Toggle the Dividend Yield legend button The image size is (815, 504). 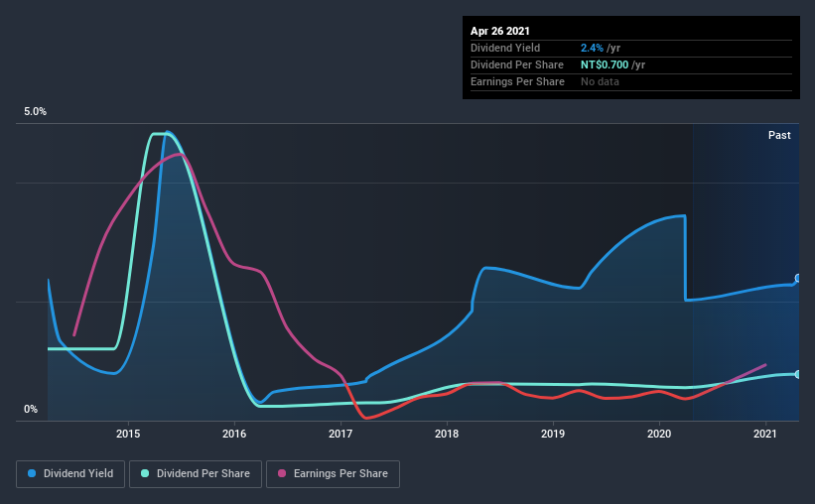click(x=70, y=474)
